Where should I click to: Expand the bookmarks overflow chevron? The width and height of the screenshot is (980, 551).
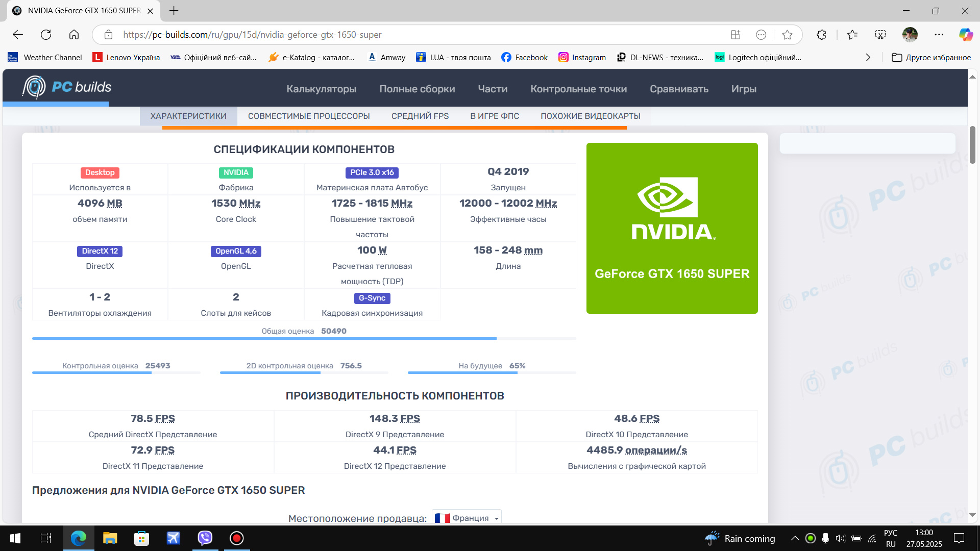click(868, 58)
